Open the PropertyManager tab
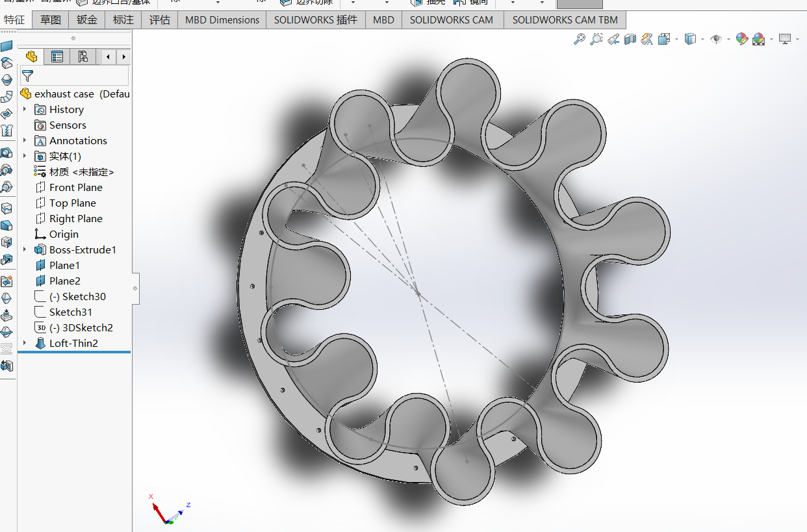 57,57
